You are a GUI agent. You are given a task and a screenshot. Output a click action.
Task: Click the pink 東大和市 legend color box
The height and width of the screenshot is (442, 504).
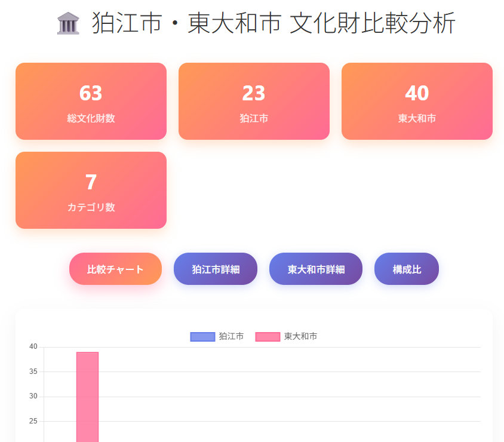coord(268,337)
